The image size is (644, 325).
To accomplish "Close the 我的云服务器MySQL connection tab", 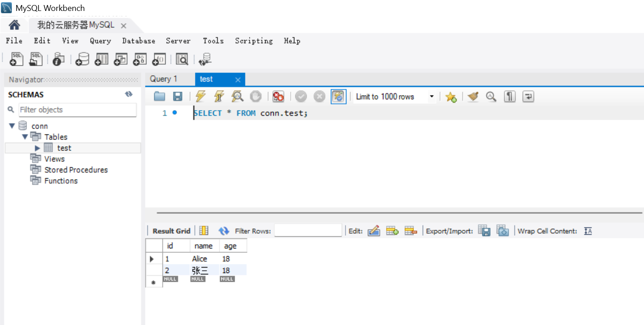I will tap(123, 26).
